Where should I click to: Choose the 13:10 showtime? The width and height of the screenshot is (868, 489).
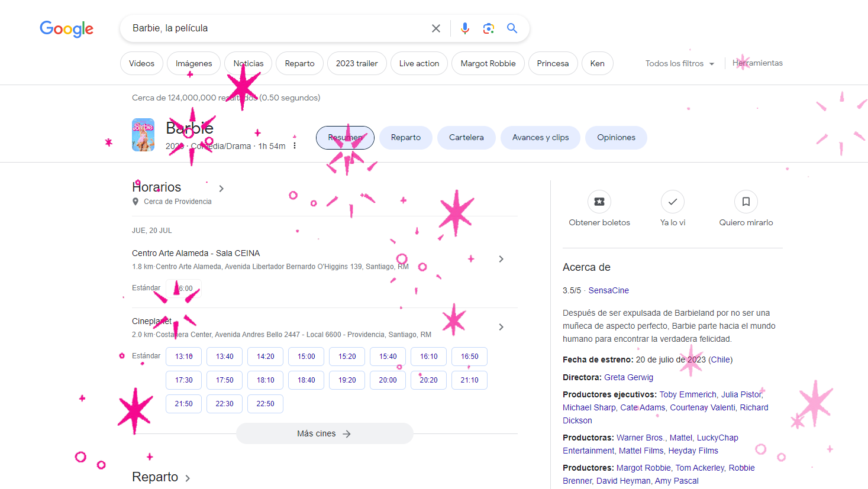(x=184, y=357)
